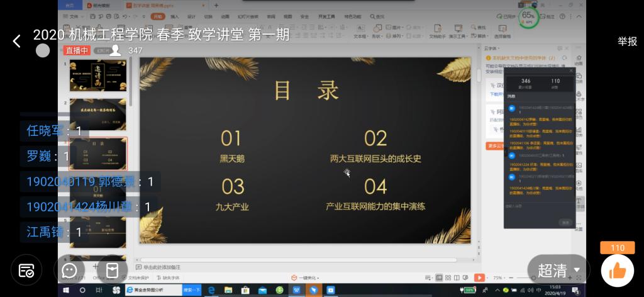The height and width of the screenshot is (297, 644).
Task: Select slide 2 thumbnail
Action: click(97, 114)
